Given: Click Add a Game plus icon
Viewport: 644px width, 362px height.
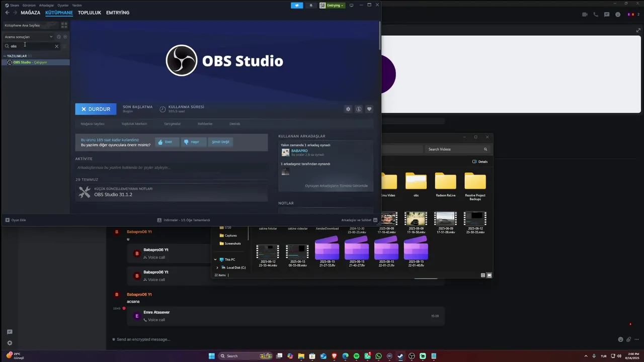Looking at the screenshot, I should click(8, 220).
